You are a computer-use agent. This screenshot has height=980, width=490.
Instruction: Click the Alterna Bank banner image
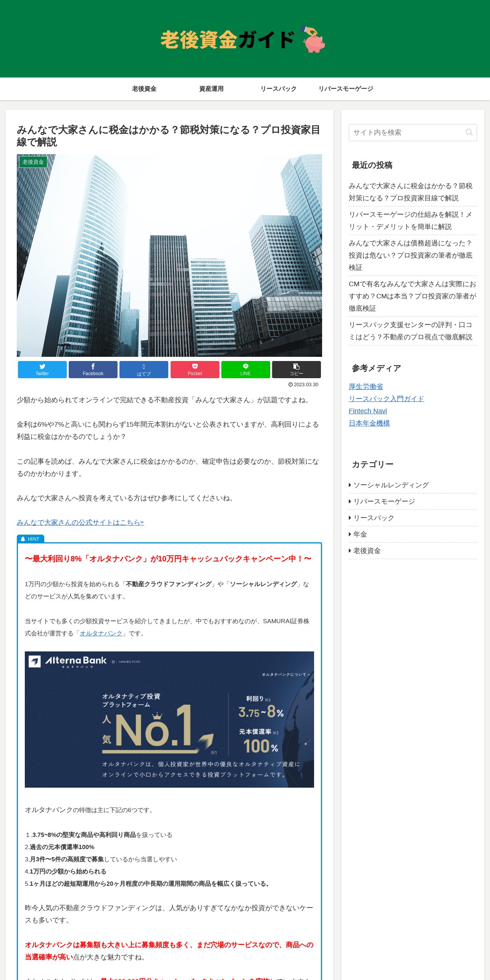tap(169, 719)
